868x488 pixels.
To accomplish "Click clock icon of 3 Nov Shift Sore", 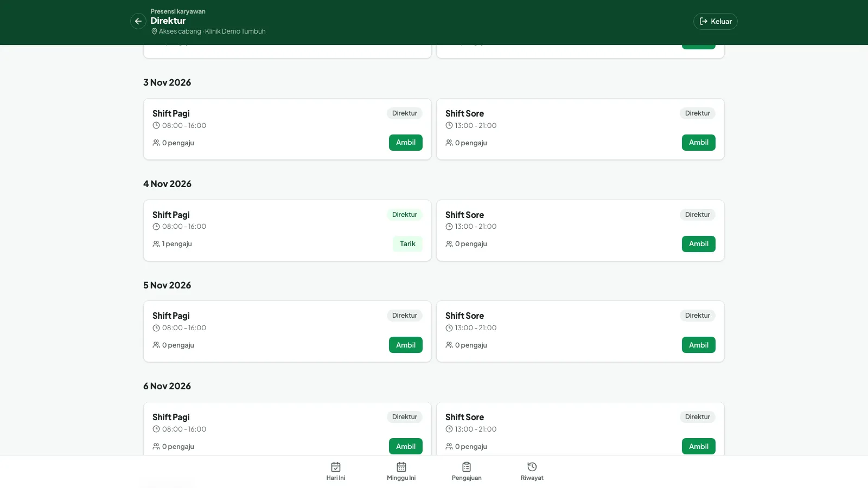I will tap(449, 125).
